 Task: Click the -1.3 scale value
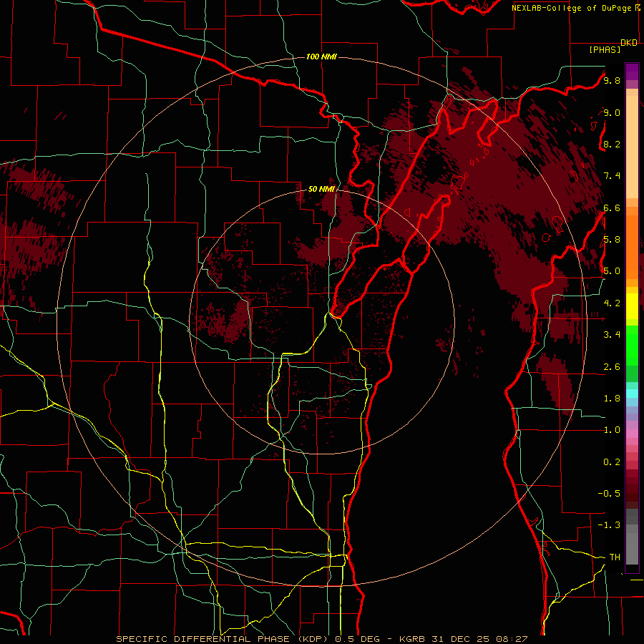tap(609, 525)
